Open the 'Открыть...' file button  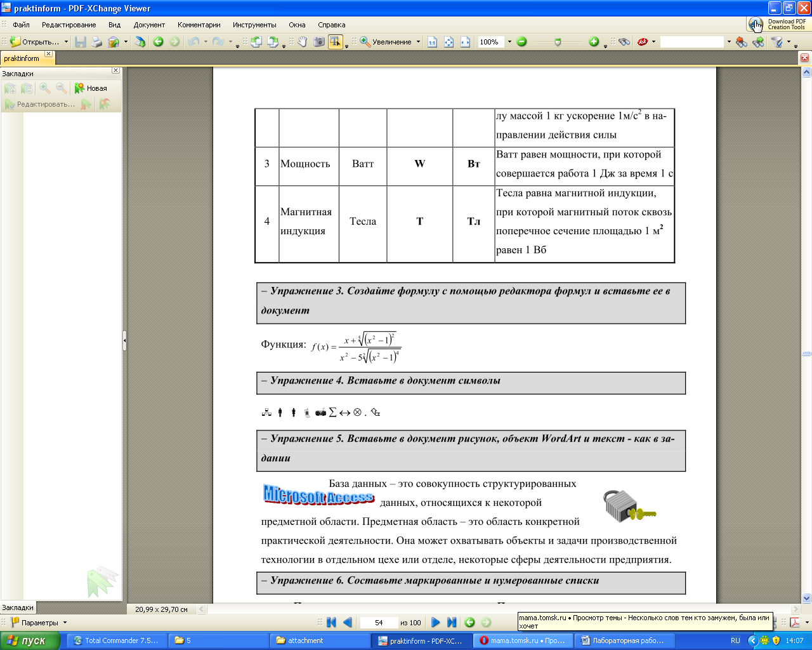[35, 42]
